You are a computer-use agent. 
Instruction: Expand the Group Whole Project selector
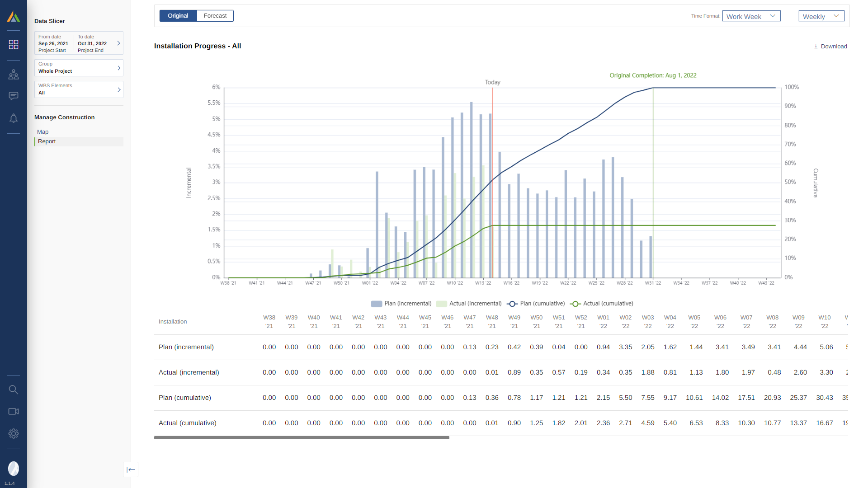tap(79, 68)
